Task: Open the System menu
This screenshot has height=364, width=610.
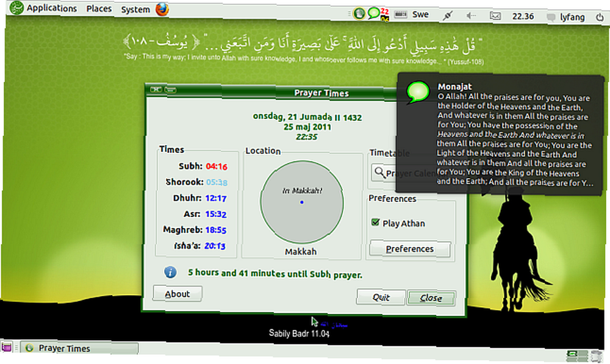Action: pos(135,9)
